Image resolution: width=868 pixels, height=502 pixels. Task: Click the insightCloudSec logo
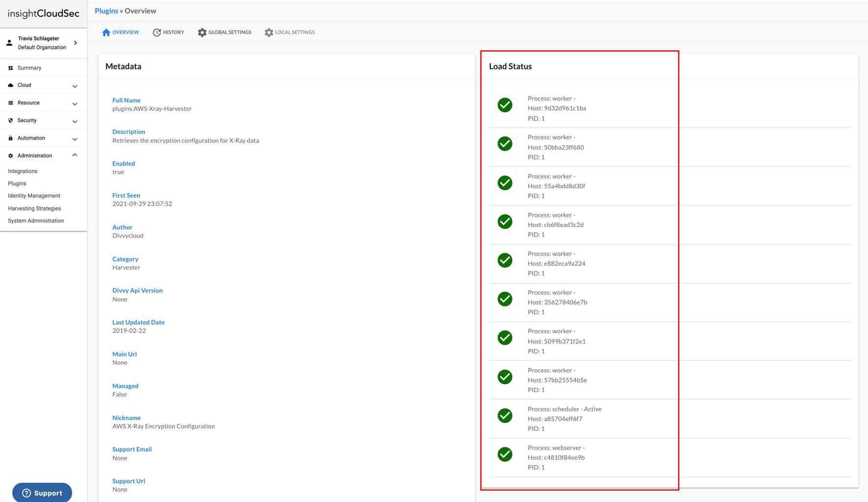(x=44, y=13)
